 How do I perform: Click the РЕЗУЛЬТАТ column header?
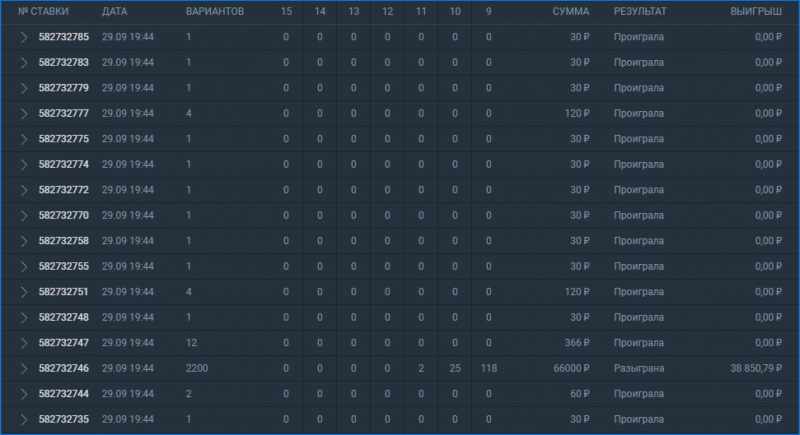tap(640, 11)
